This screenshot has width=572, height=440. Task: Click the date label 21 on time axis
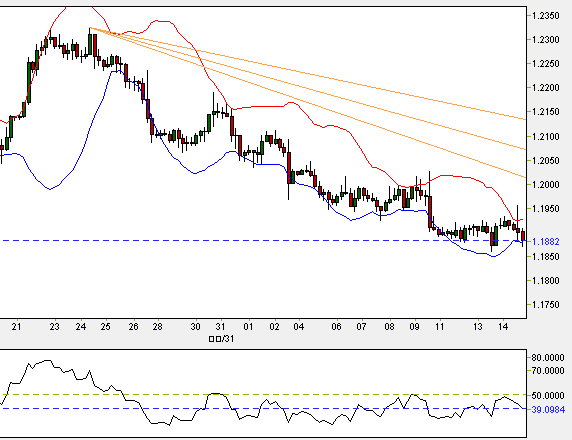[16, 327]
